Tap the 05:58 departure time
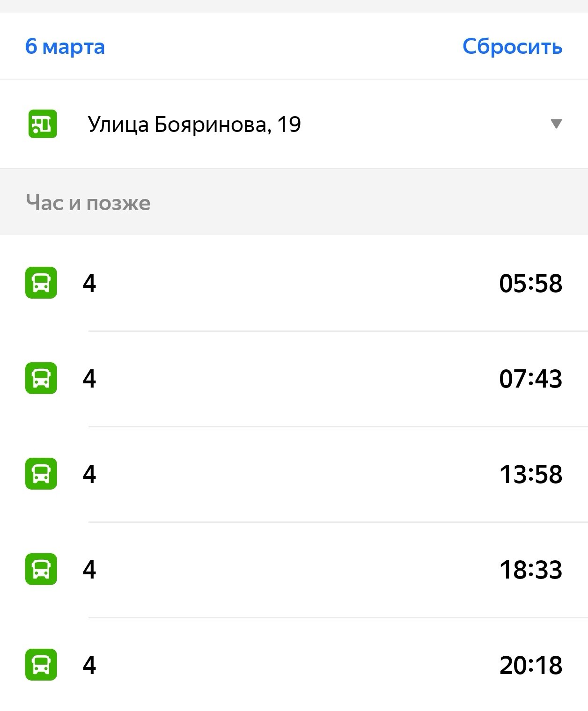 [530, 283]
